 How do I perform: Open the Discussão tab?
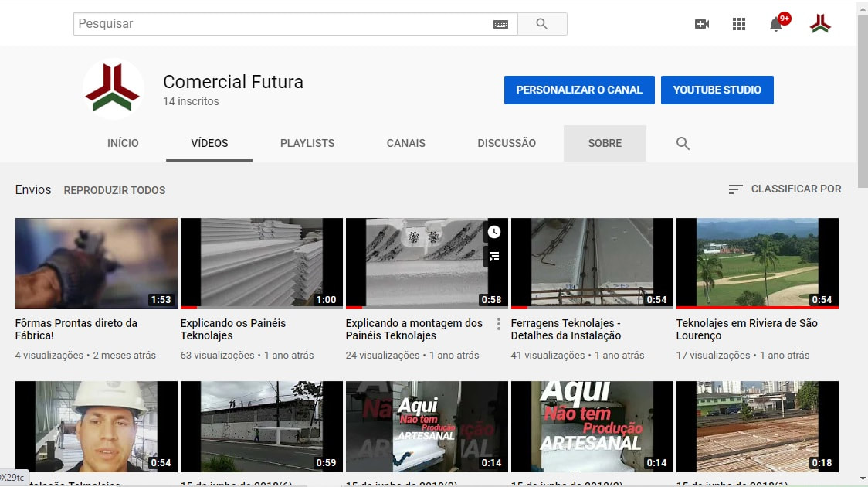(507, 143)
